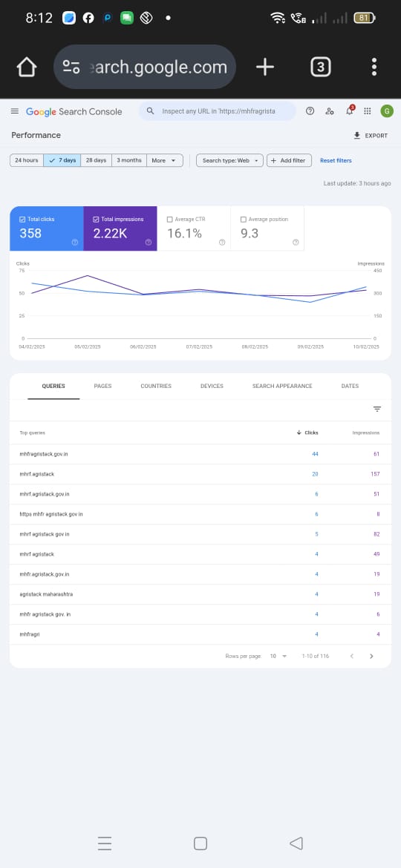Go to next page of query rows
The image size is (401, 868).
(371, 656)
